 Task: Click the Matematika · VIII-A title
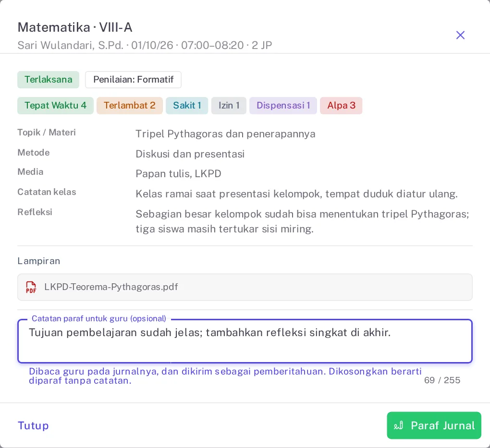[75, 27]
